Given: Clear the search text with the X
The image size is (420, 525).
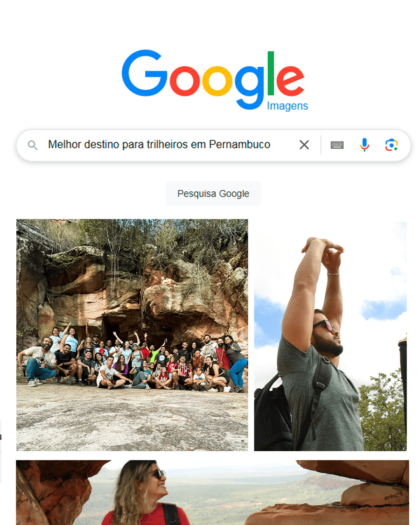Looking at the screenshot, I should 304,145.
